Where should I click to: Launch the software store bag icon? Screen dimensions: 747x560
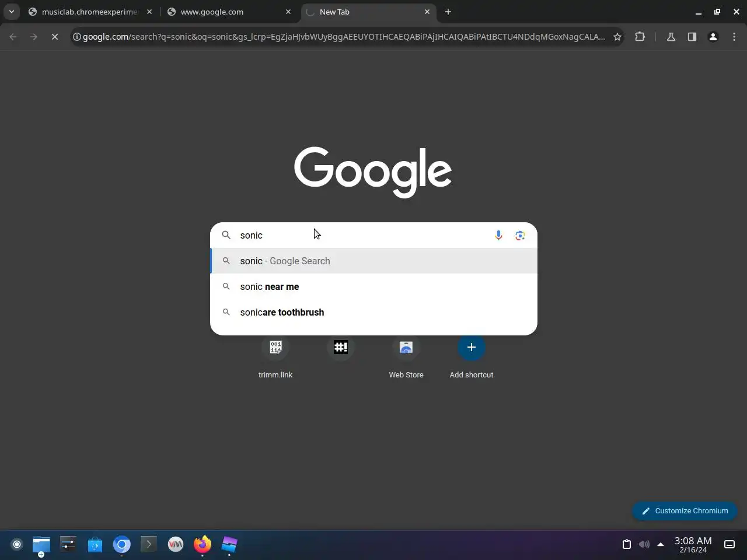95,544
